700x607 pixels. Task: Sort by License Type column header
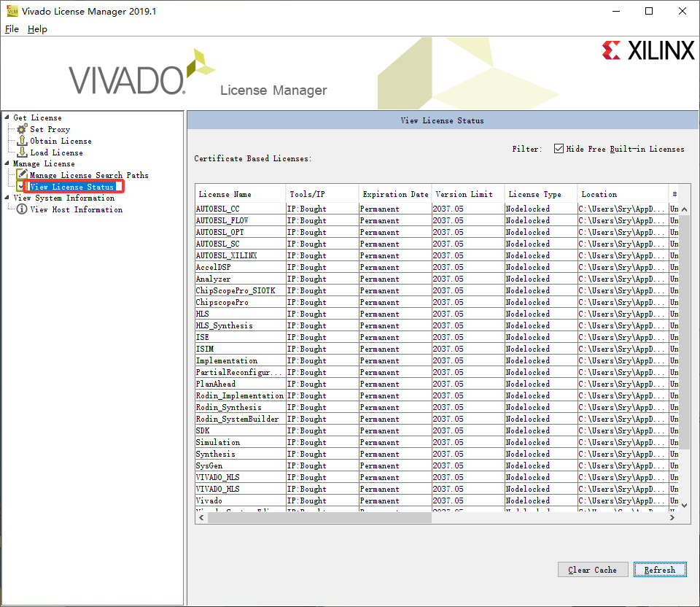pos(540,194)
